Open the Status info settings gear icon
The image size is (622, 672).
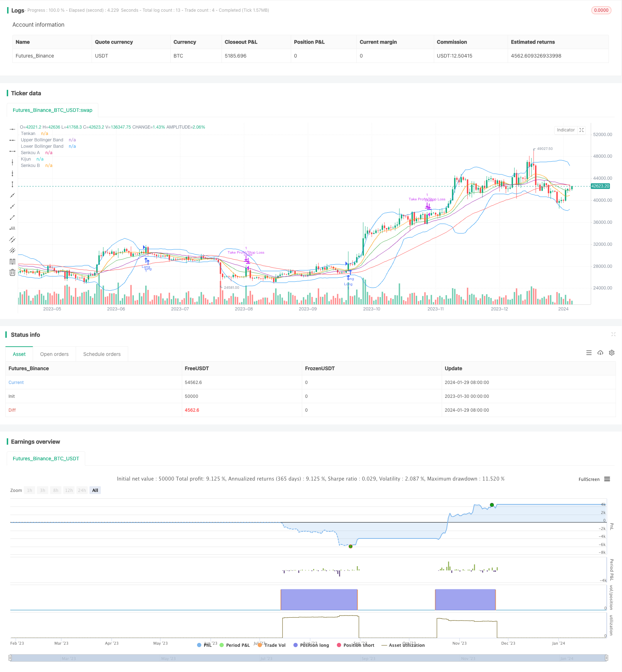pos(611,353)
